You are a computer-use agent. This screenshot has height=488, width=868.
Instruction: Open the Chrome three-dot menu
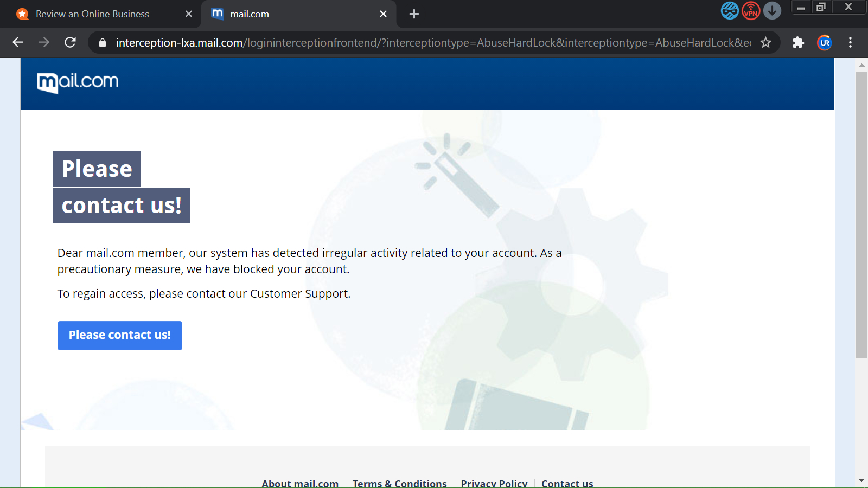point(850,42)
